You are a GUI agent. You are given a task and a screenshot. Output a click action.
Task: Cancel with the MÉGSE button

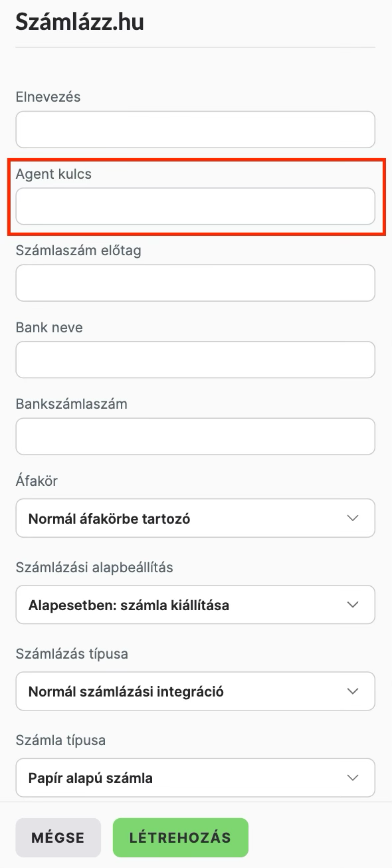pyautogui.click(x=58, y=837)
